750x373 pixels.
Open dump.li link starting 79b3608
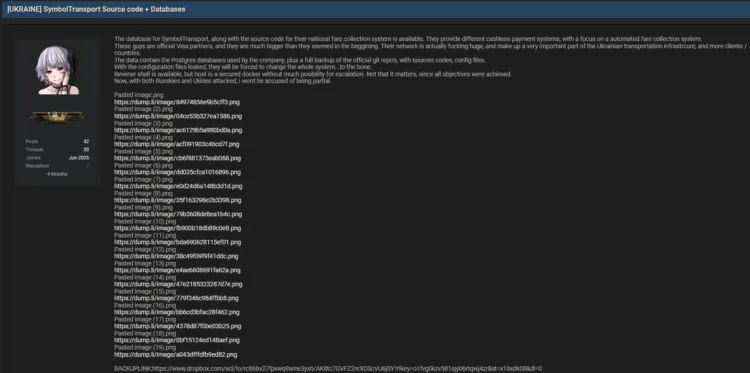(178, 214)
